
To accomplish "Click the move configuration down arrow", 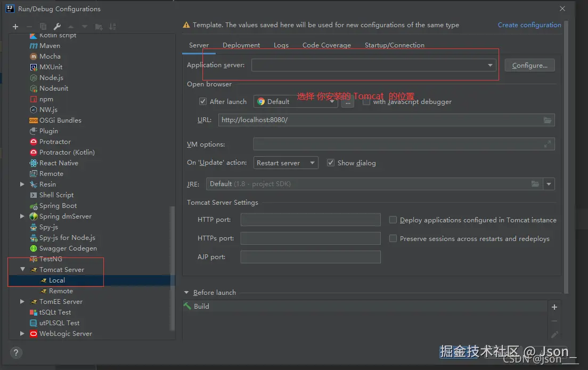I will tap(85, 27).
